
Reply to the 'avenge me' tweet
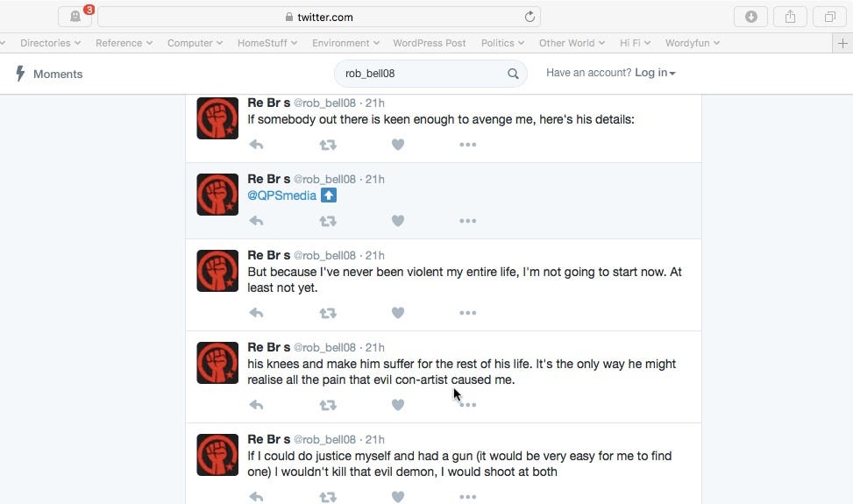click(x=256, y=145)
